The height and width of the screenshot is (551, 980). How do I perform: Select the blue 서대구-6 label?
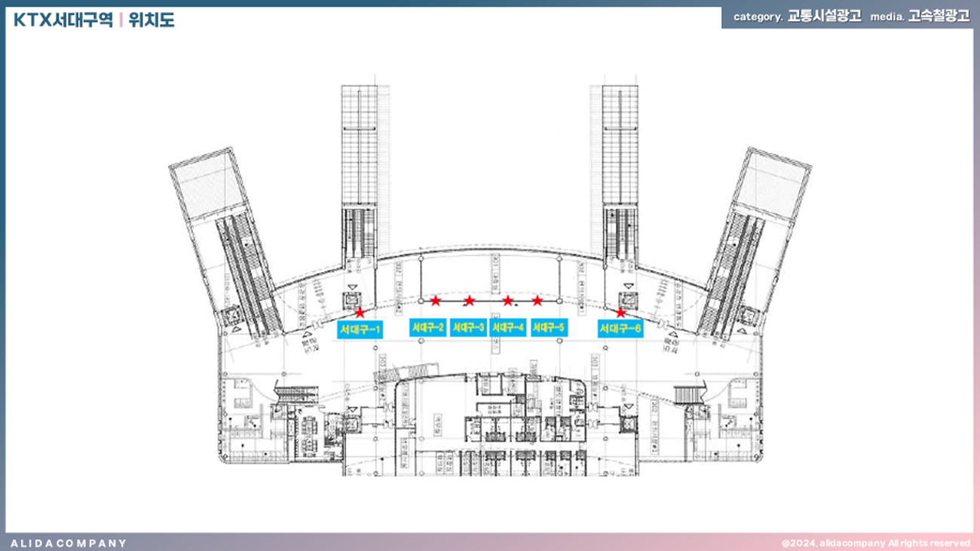coord(620,329)
